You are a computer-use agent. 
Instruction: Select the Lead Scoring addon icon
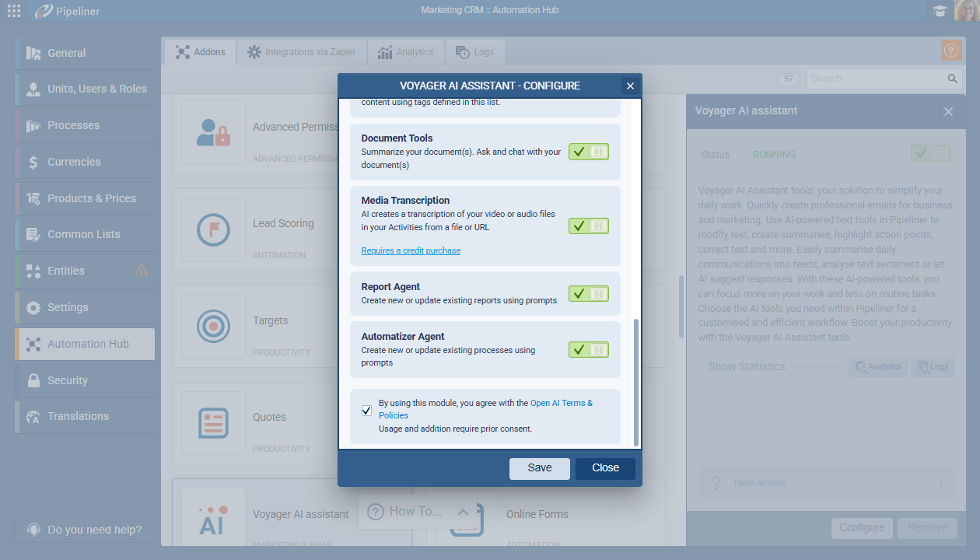213,229
